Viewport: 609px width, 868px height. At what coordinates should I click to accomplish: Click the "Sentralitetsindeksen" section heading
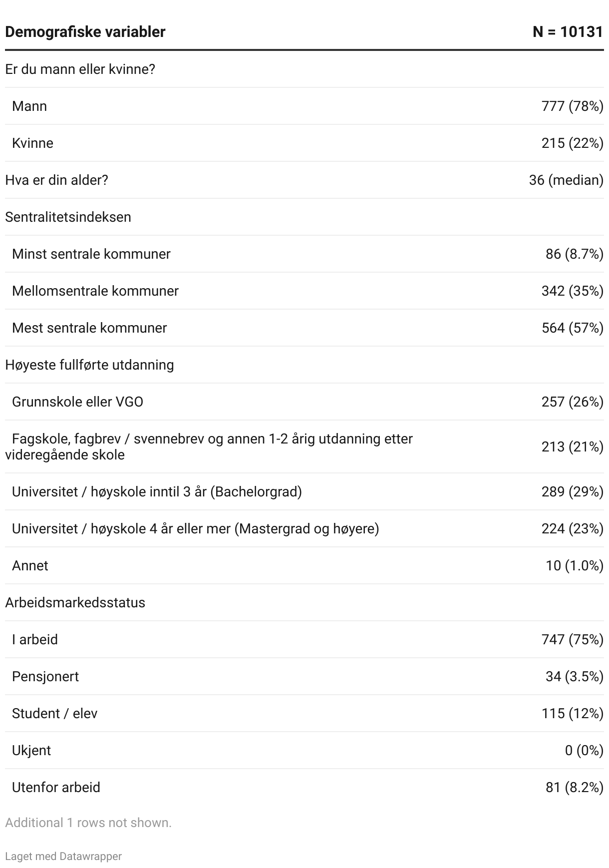pos(68,217)
